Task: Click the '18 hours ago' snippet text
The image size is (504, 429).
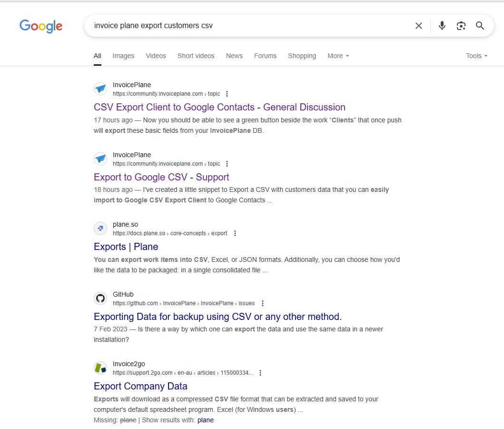Action: tap(113, 190)
